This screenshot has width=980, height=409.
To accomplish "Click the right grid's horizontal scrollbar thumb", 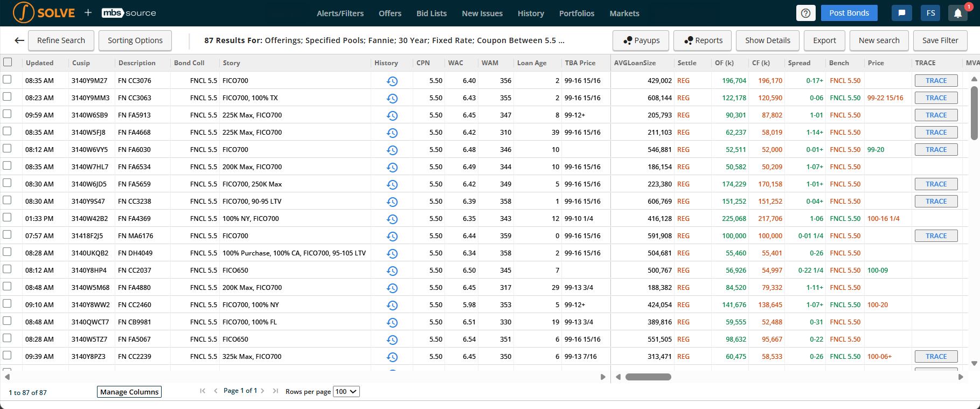I will 648,377.
